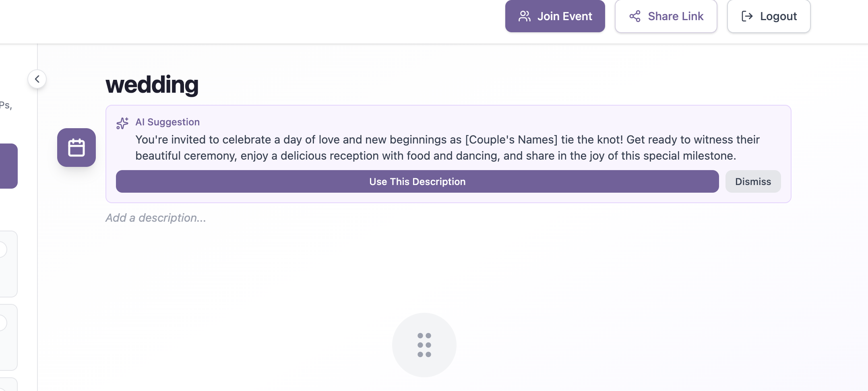The width and height of the screenshot is (868, 391).
Task: Click the first partially visible sidebar card
Action: [x=8, y=264]
